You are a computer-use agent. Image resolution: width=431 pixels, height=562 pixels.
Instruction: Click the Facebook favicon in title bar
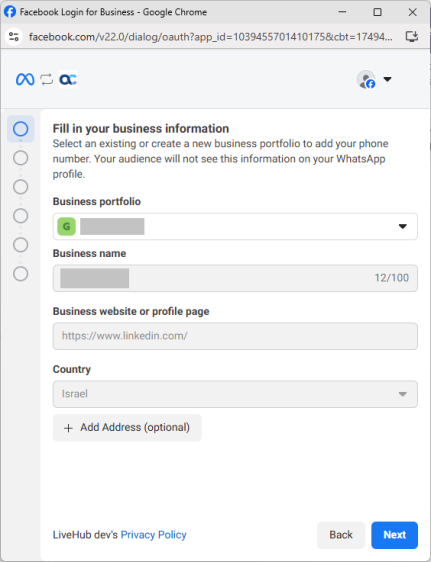pos(10,12)
